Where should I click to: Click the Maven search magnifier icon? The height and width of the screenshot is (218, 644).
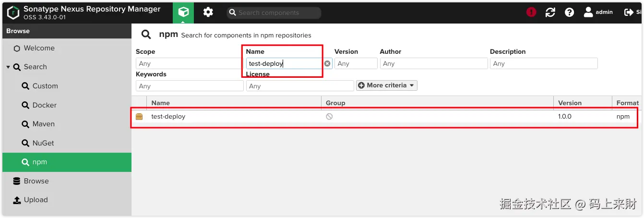[25, 124]
